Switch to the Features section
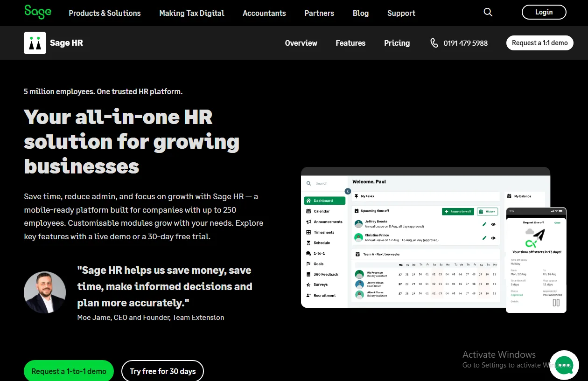Screen dimensions: 588x381 click(350, 43)
